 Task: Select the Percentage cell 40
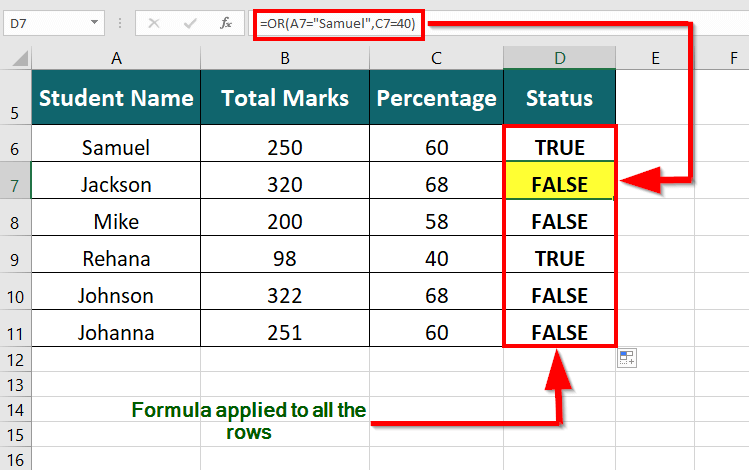pyautogui.click(x=437, y=255)
